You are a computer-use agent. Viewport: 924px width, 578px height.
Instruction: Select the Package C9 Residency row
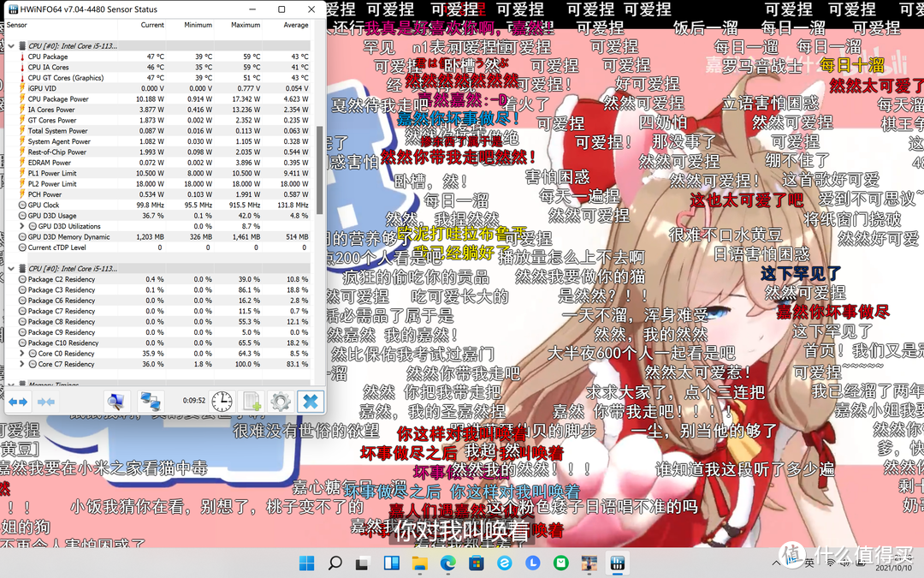158,332
